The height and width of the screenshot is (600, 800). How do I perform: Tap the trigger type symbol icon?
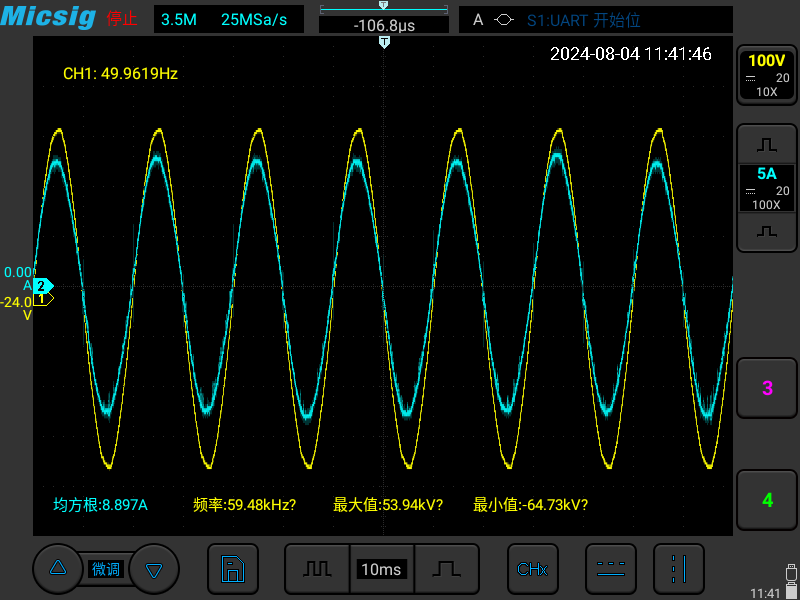(x=504, y=20)
